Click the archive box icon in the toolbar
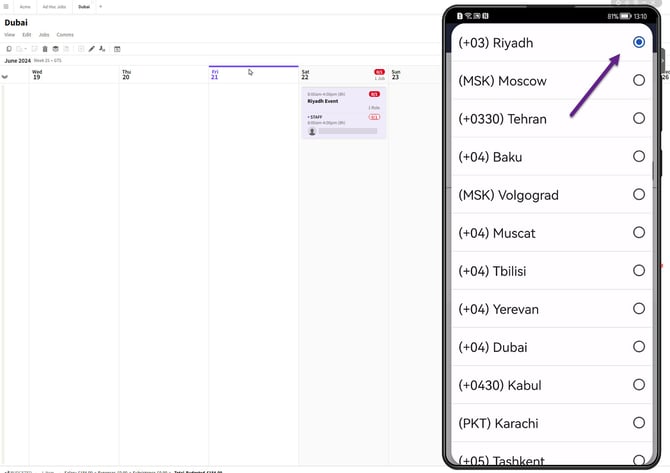This screenshot has width=670, height=473. point(56,49)
